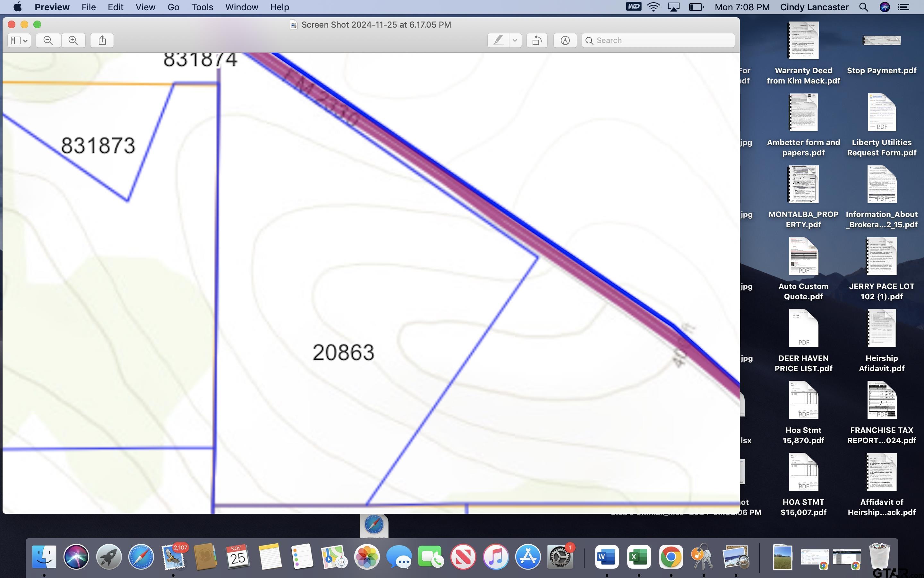
Task: Open Finder from the Dock
Action: click(44, 556)
